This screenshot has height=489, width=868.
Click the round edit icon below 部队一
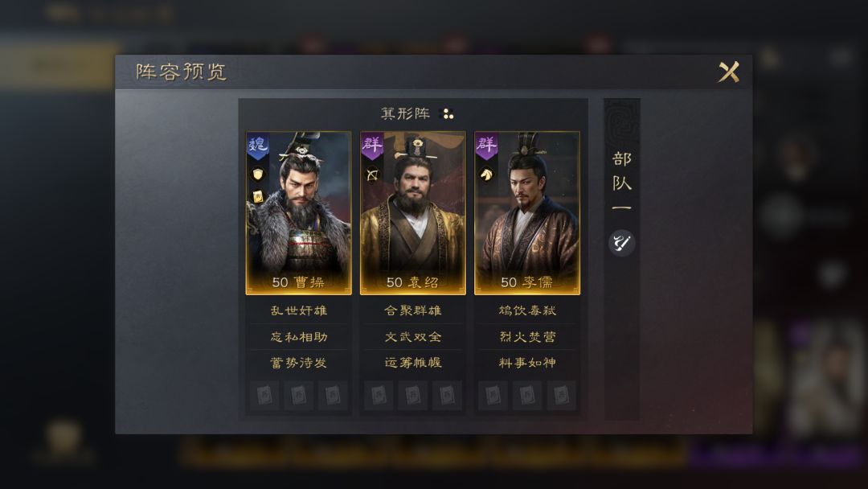point(621,243)
